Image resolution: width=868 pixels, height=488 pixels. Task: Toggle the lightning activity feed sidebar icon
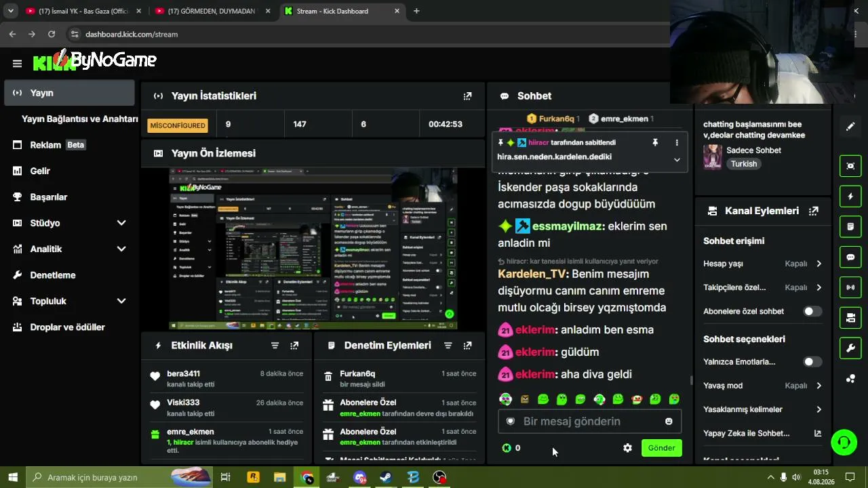click(x=850, y=197)
